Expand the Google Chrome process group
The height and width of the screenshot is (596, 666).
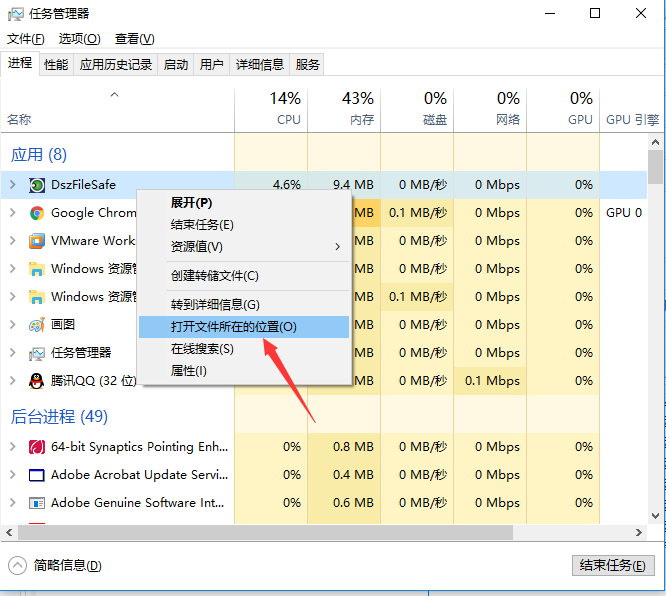pyautogui.click(x=12, y=213)
